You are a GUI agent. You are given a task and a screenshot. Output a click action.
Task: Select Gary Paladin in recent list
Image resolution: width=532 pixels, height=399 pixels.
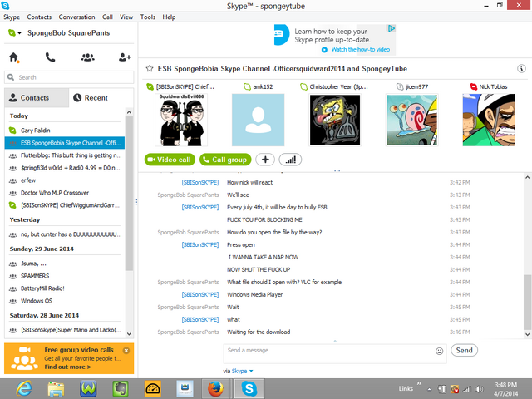[x=65, y=131]
